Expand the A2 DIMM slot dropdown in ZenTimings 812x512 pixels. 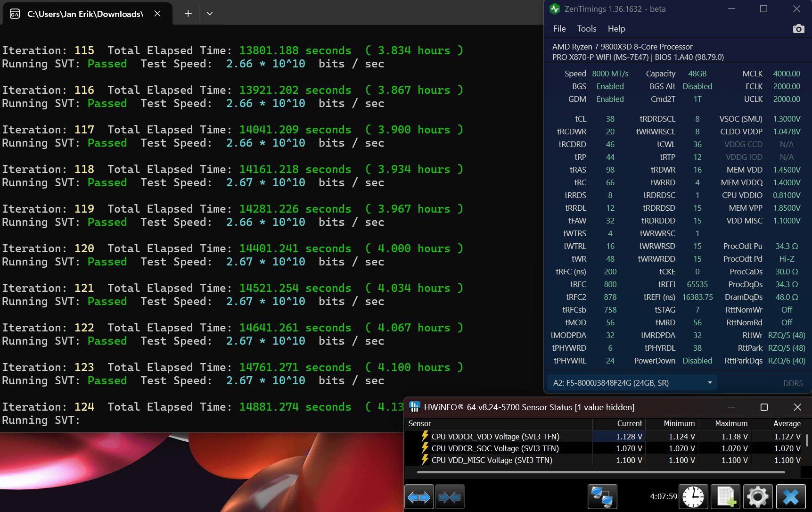point(632,383)
